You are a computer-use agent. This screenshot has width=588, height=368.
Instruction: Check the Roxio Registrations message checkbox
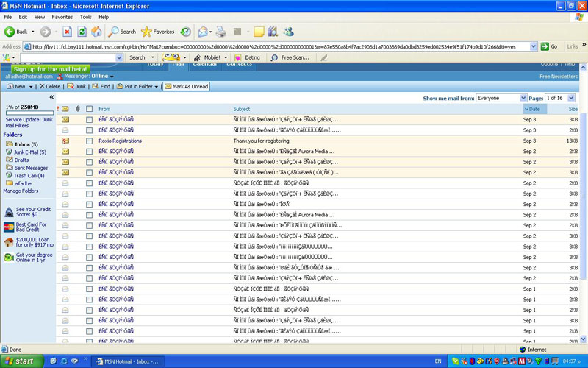pos(89,141)
